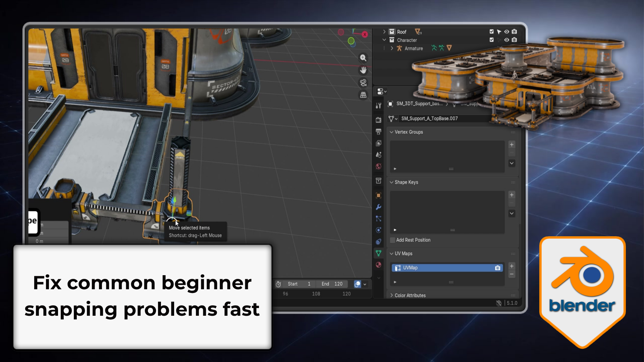
Task: Click the pan view hand icon
Action: tap(363, 70)
